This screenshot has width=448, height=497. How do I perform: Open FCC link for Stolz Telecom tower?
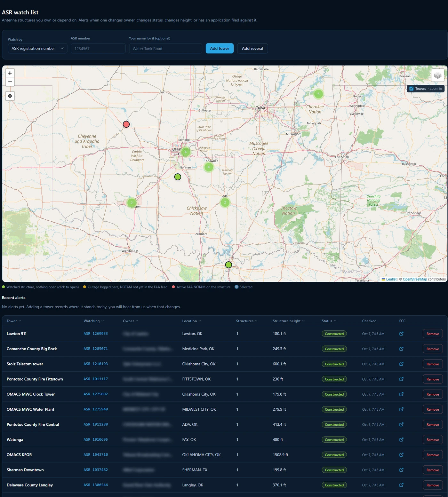coord(401,364)
